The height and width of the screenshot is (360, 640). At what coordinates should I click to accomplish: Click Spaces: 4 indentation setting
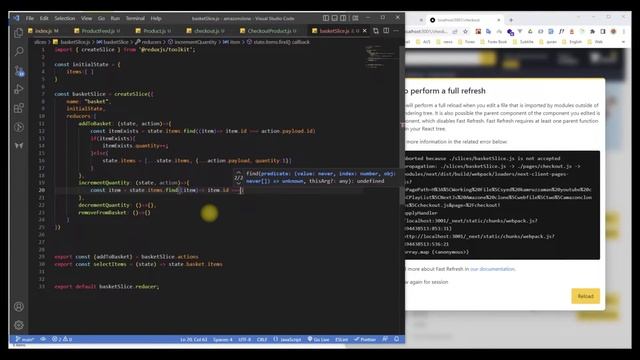[x=223, y=339]
